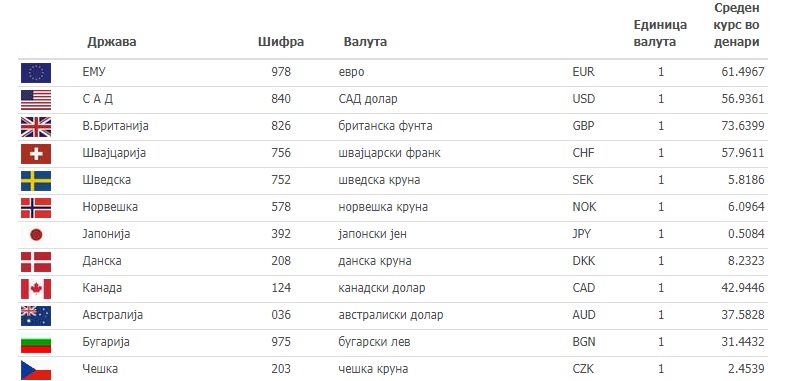Select the Japan flag icon
This screenshot has height=381, width=791.
36,235
